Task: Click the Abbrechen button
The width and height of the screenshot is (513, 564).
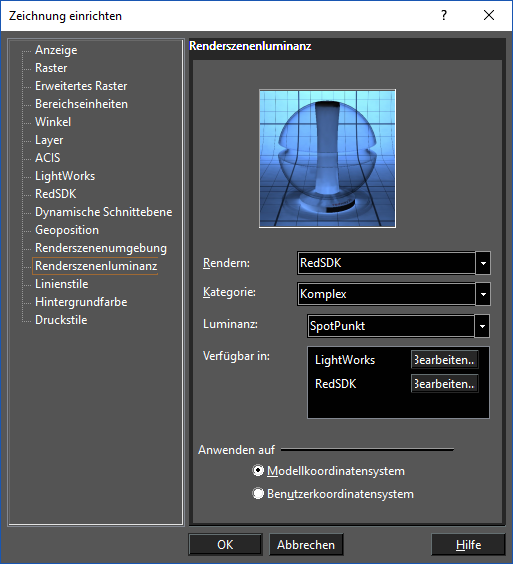Action: pyautogui.click(x=306, y=545)
